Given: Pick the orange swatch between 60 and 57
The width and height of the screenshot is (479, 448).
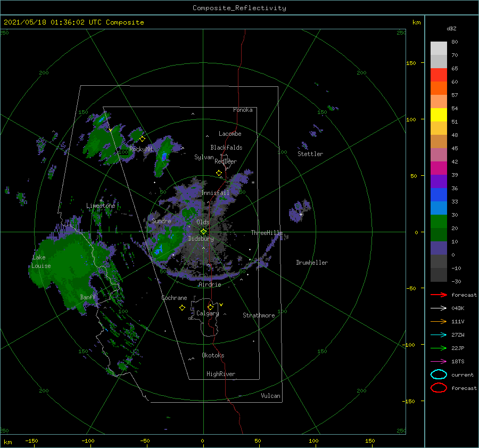Looking at the screenshot, I should [x=439, y=88].
